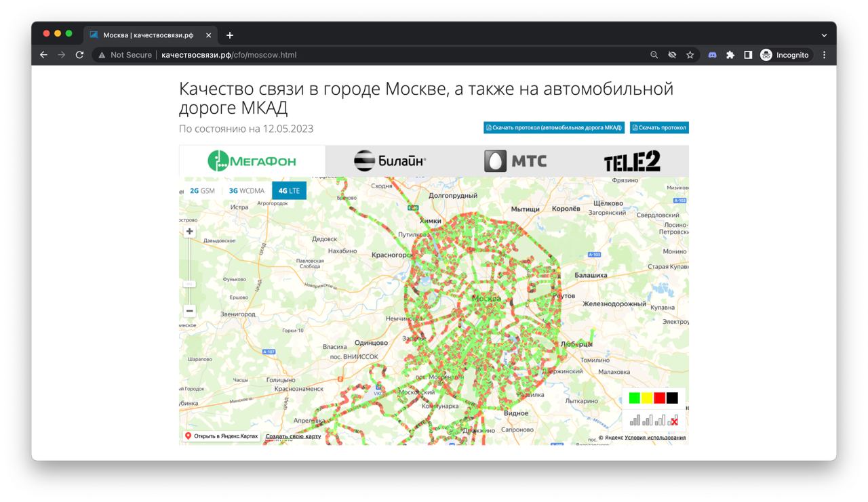This screenshot has height=502, width=868.
Task: Zoom in on the map
Action: click(190, 232)
